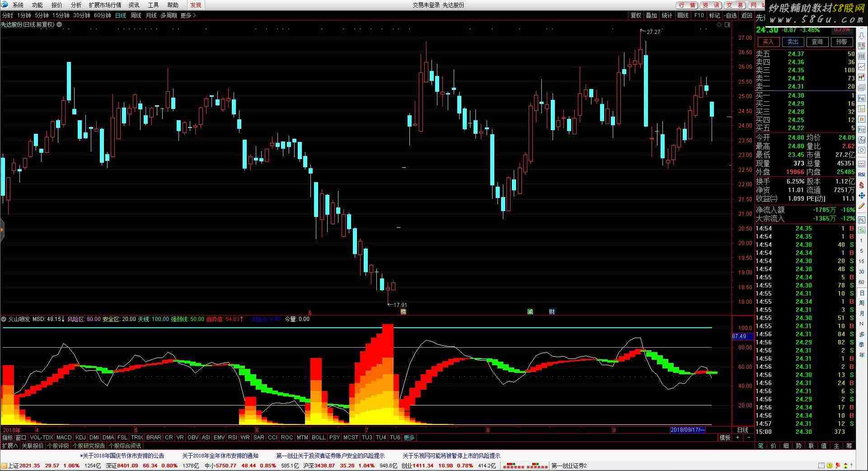
Task: Click the '周' weekly period in right sidebar
Action: tap(861, 303)
